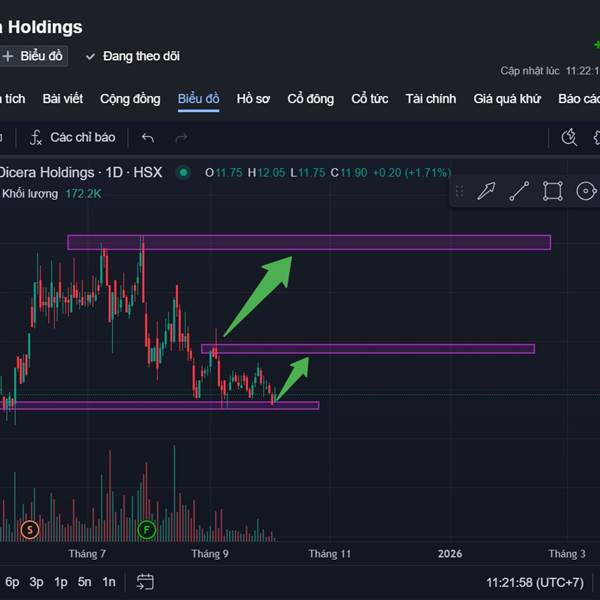Screen dimensions: 600x600
Task: Switch to Cộng đồng tab
Action: point(130,99)
